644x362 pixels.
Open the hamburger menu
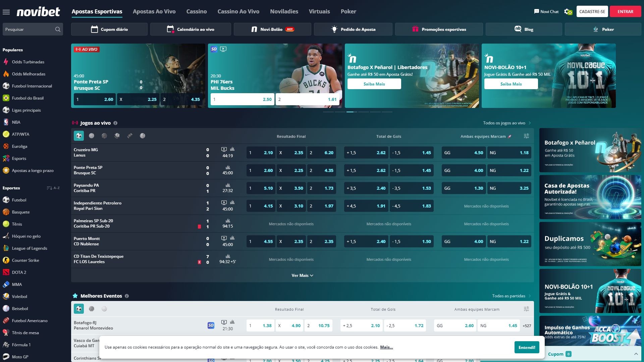6,12
